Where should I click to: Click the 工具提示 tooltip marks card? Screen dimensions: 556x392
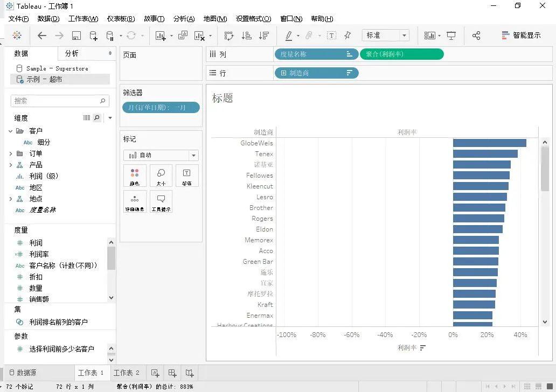tap(161, 201)
